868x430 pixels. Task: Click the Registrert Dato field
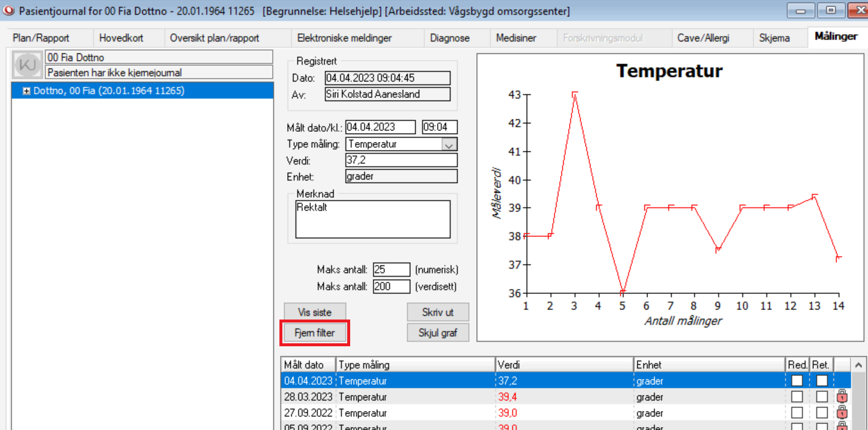(x=388, y=78)
